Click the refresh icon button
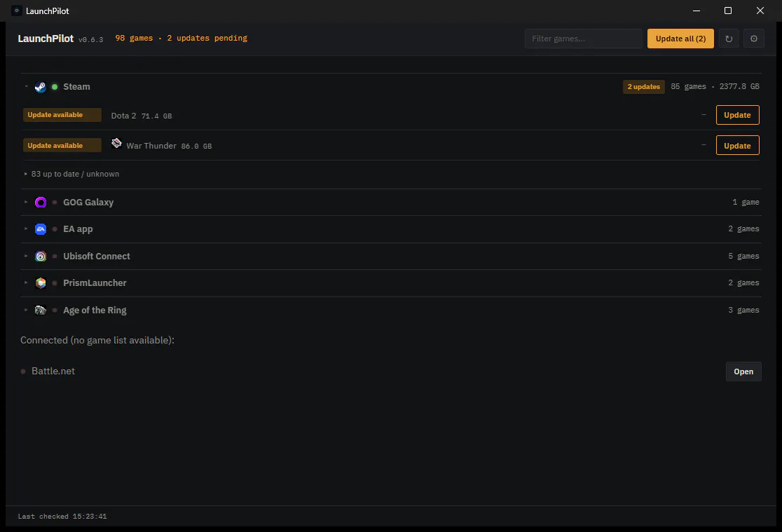 click(x=729, y=39)
